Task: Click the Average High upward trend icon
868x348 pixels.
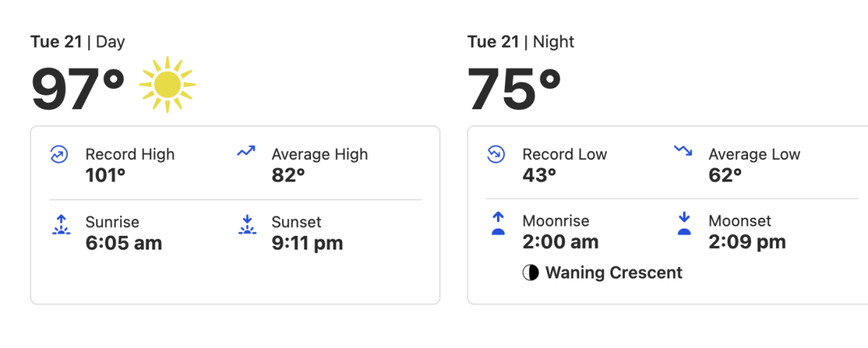Action: 246,152
